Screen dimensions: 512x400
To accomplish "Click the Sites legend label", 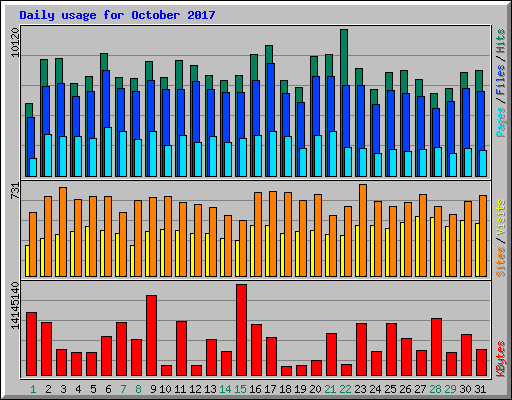I will pyautogui.click(x=501, y=262).
